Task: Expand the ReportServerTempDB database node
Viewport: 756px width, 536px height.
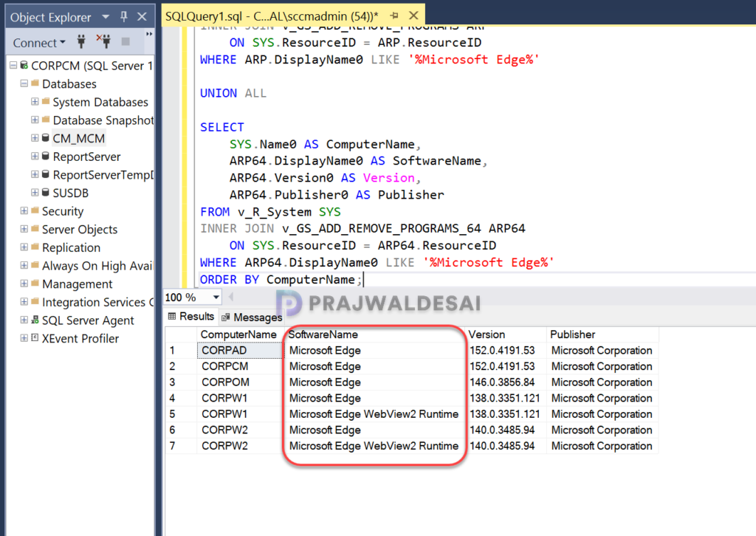Action: (x=35, y=174)
